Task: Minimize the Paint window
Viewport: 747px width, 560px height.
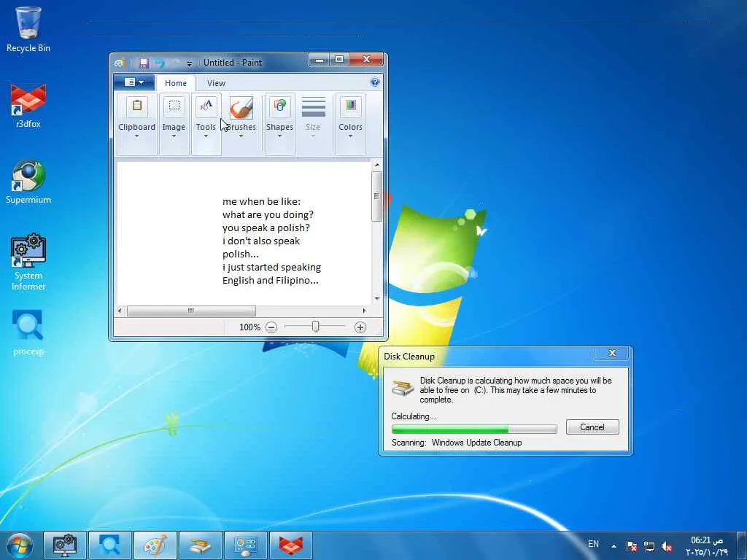Action: point(320,60)
